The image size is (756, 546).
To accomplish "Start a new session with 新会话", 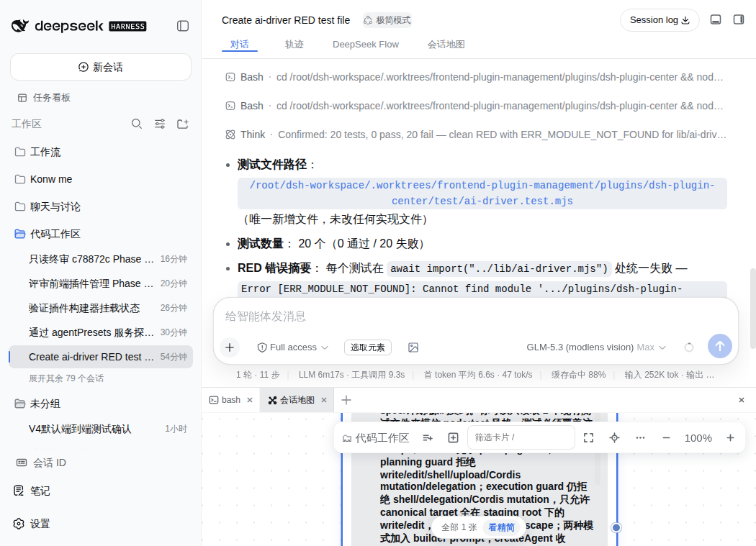I will click(x=101, y=67).
